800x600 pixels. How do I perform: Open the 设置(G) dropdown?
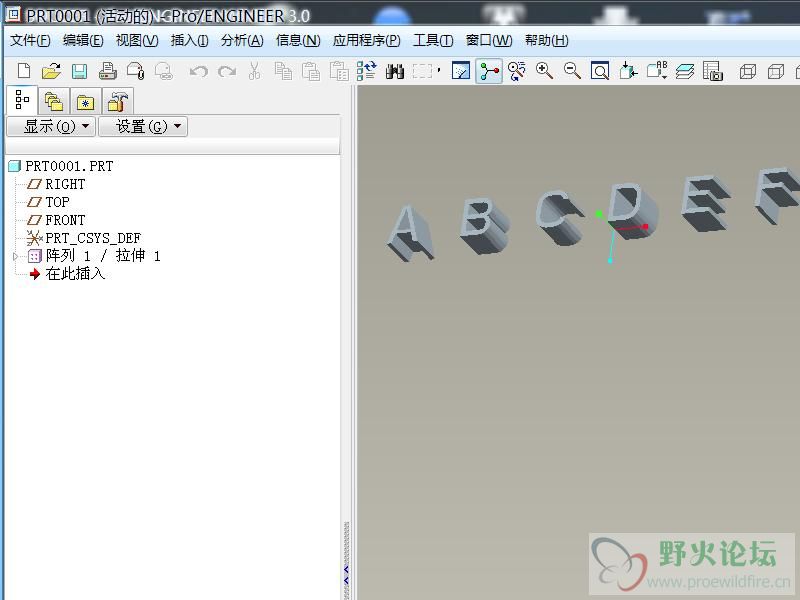[143, 126]
